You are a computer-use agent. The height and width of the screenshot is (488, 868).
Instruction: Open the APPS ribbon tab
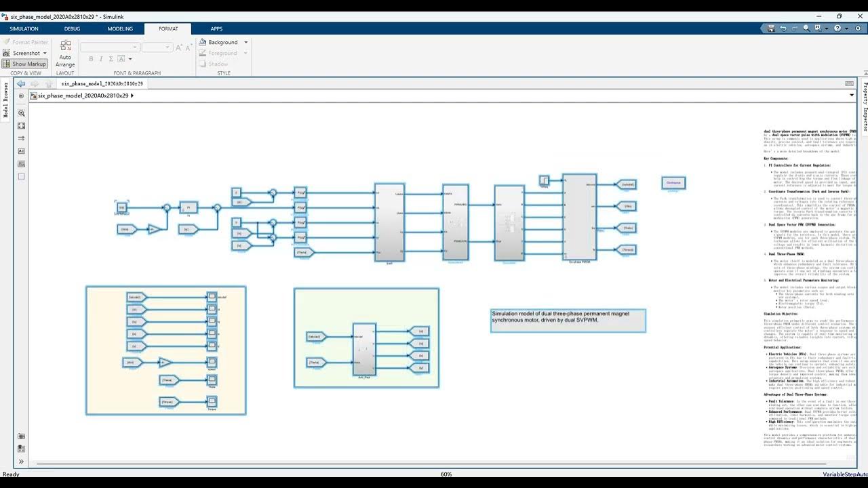coord(216,28)
